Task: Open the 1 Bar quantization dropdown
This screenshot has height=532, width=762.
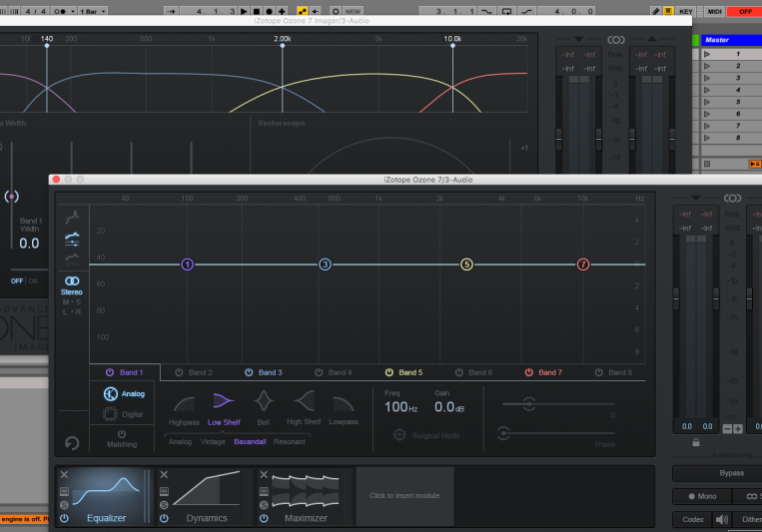Action: pos(93,11)
